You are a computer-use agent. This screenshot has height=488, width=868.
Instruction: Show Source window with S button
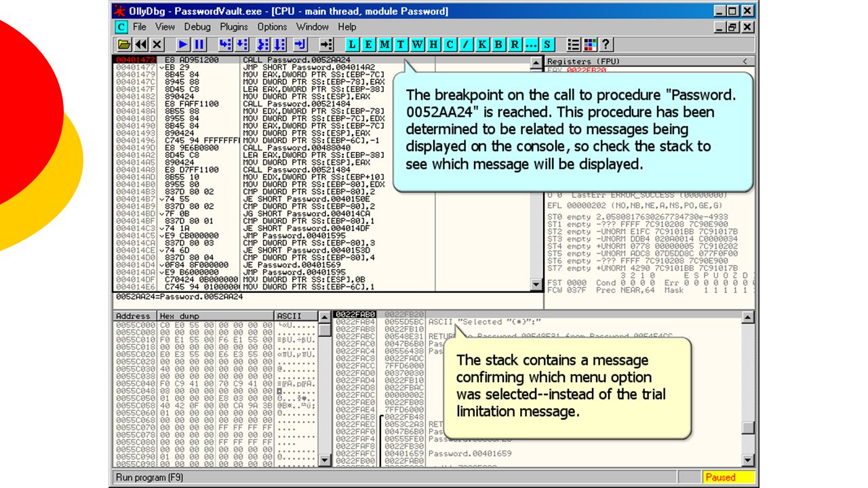click(x=547, y=45)
